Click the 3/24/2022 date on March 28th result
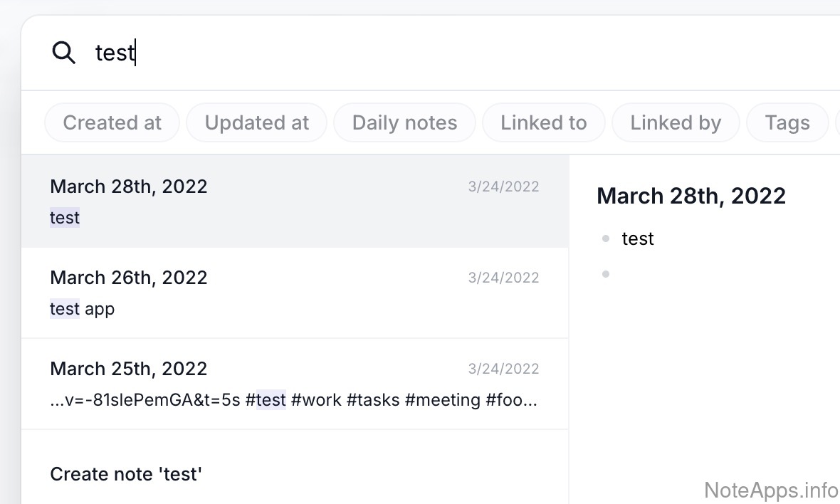This screenshot has width=840, height=504. click(x=503, y=187)
